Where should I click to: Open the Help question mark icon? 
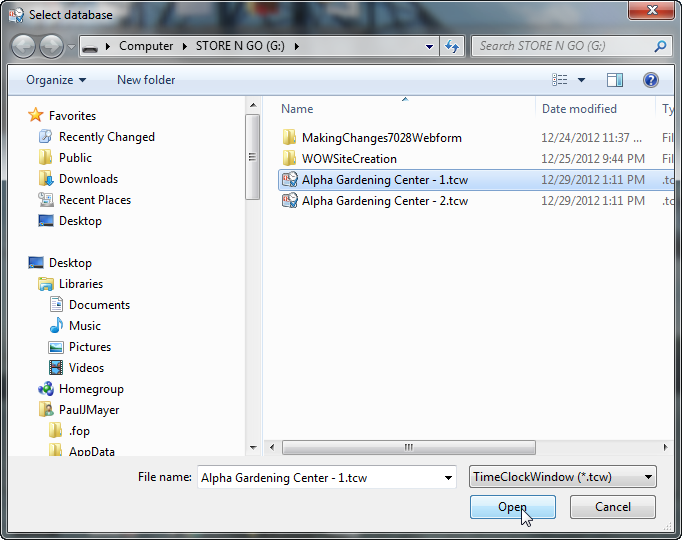(650, 80)
